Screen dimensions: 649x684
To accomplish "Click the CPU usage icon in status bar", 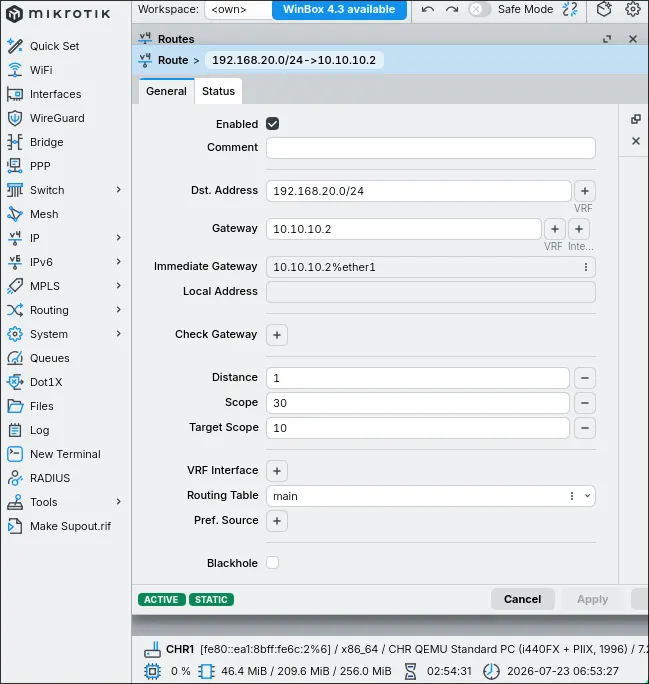I will click(x=152, y=671).
